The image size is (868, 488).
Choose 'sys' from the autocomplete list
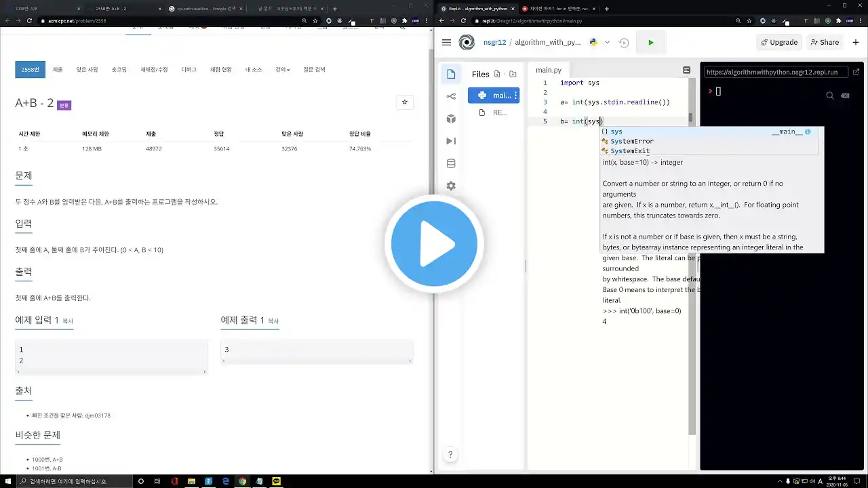click(x=709, y=131)
